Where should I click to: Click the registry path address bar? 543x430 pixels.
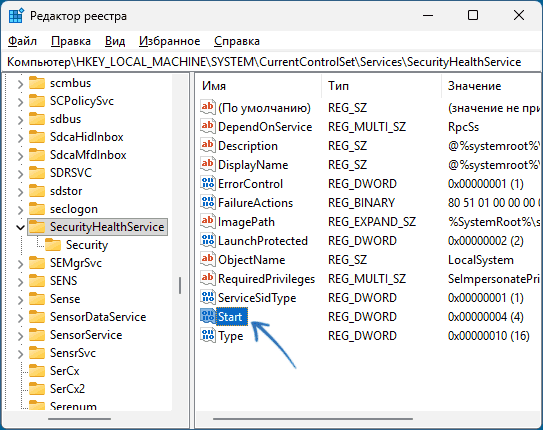coord(272,62)
